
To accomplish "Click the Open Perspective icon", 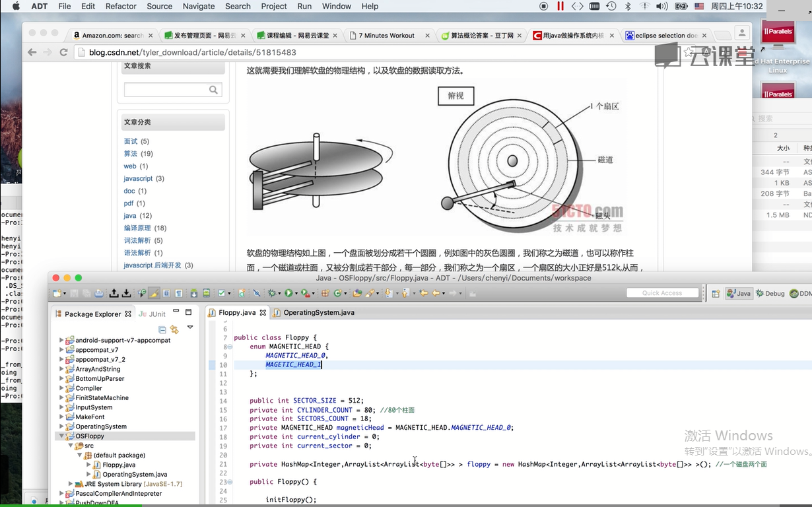I will pos(716,293).
